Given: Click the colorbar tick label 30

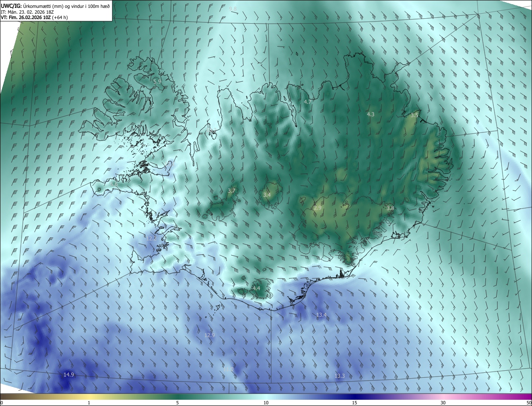Looking at the screenshot, I should pos(443,403).
